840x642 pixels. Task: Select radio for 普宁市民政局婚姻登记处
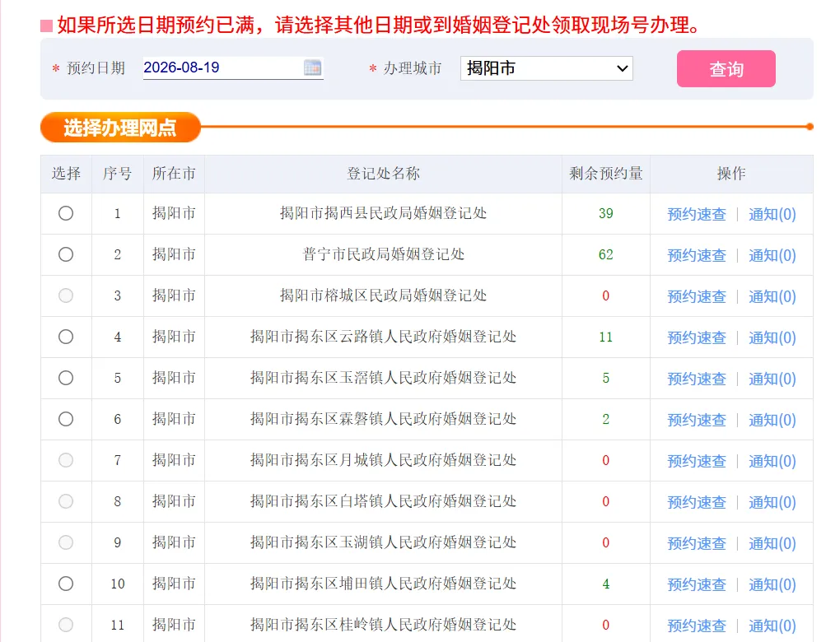66,254
